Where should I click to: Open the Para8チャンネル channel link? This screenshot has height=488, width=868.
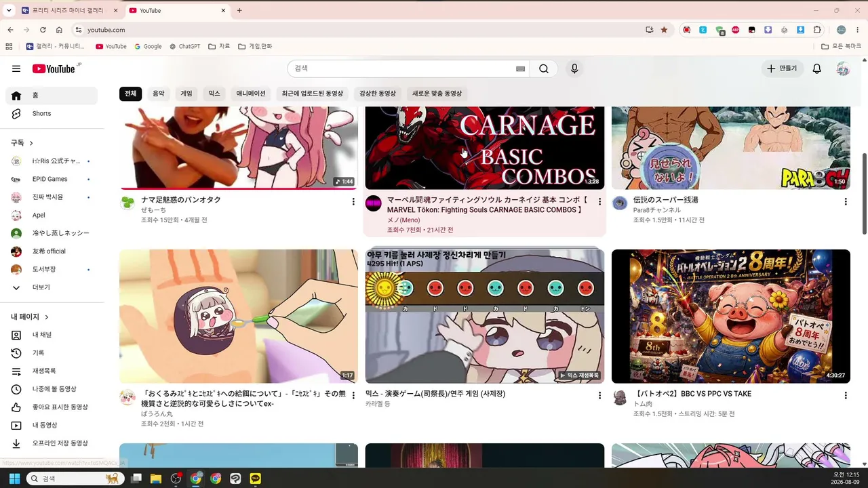coord(657,210)
